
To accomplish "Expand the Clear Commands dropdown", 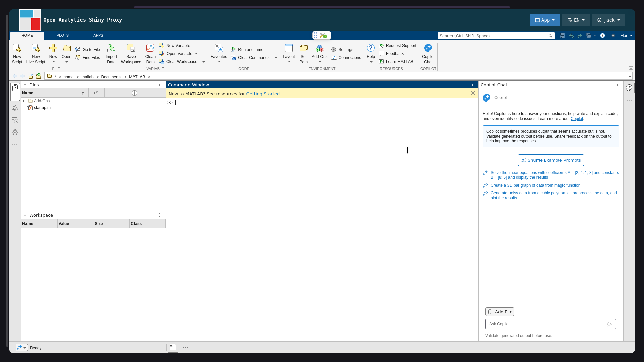I will 276,58.
